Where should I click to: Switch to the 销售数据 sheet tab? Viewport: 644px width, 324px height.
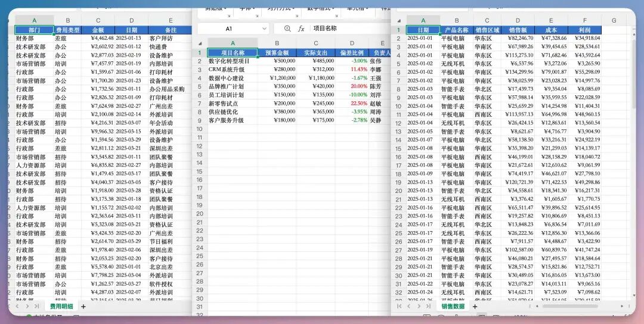[453, 306]
